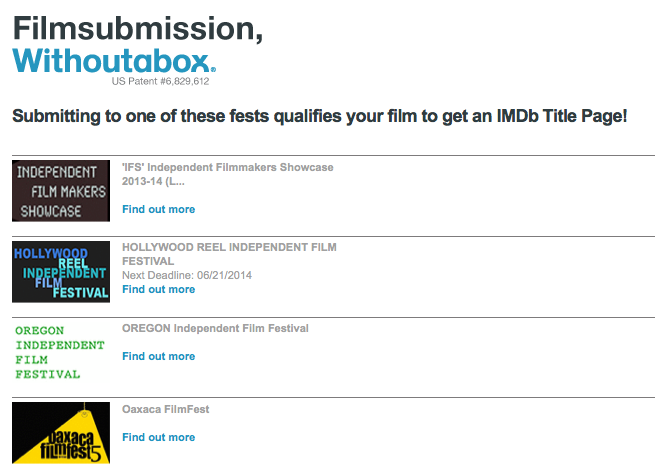The width and height of the screenshot is (666, 474).
Task: Find out more about Hollywood Reel festival
Action: tap(158, 289)
